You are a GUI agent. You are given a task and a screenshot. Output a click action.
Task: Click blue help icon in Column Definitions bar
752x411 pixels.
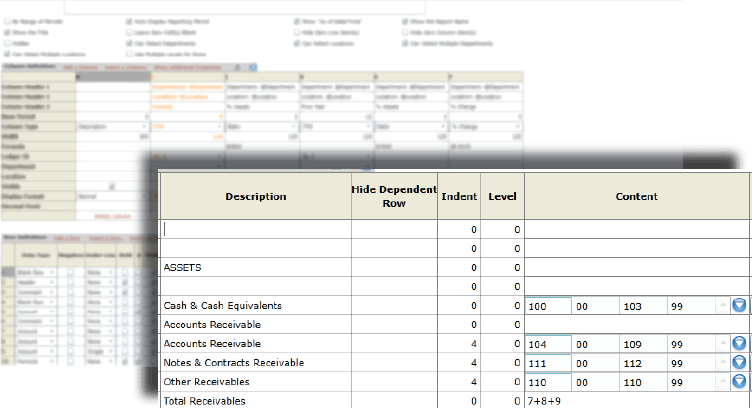[x=253, y=67]
